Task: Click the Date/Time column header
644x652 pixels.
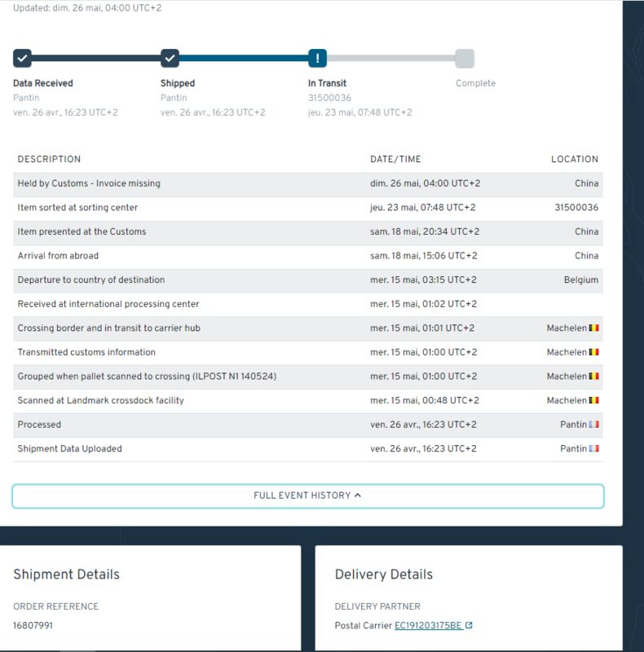Action: tap(395, 159)
